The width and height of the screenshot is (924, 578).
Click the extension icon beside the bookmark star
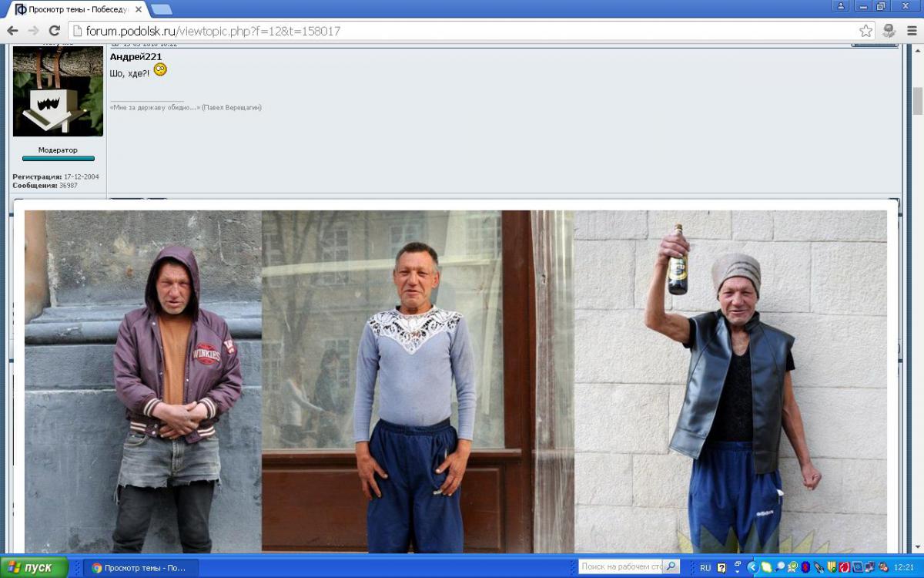(x=889, y=31)
